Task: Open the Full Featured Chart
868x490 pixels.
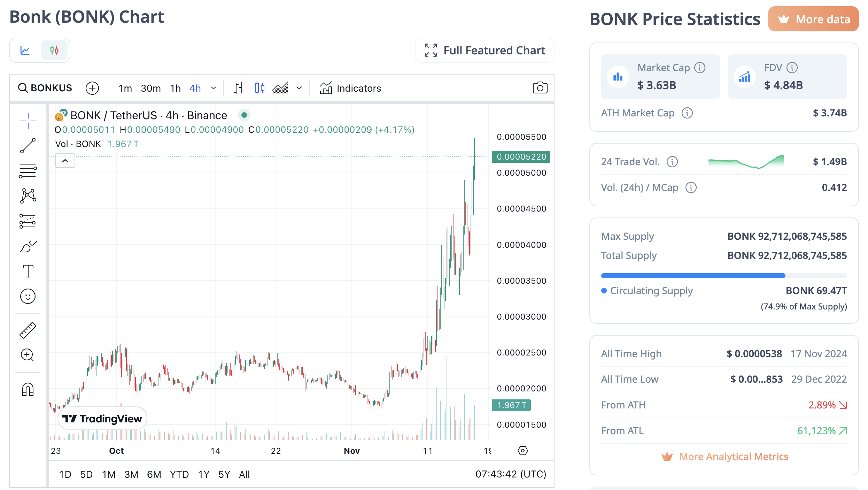Action: tap(485, 51)
